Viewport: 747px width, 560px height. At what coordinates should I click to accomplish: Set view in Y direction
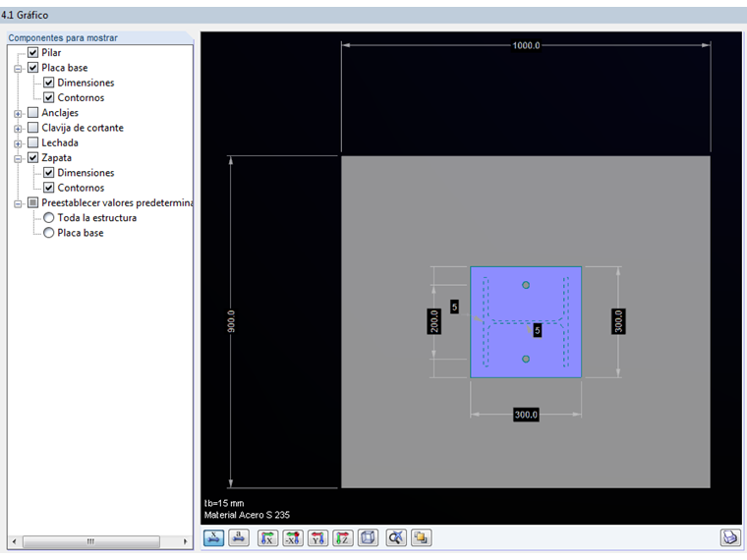coord(317,537)
